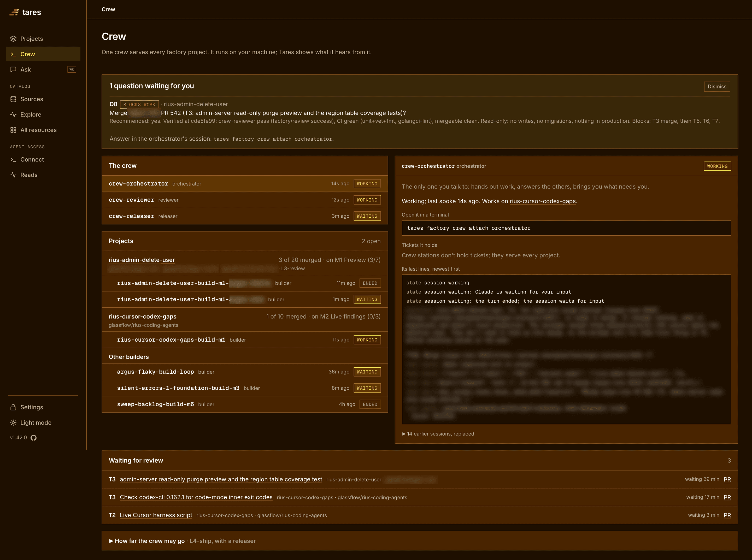
Task: Click the Connect terminal icon
Action: click(13, 159)
